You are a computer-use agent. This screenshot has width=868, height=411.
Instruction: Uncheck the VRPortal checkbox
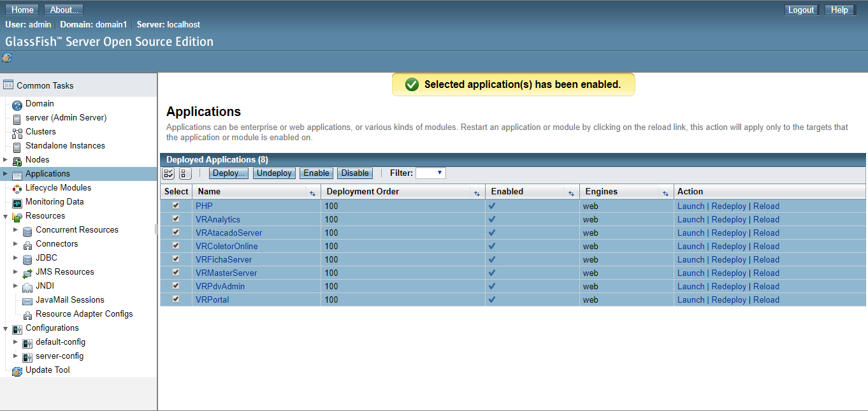pyautogui.click(x=176, y=299)
